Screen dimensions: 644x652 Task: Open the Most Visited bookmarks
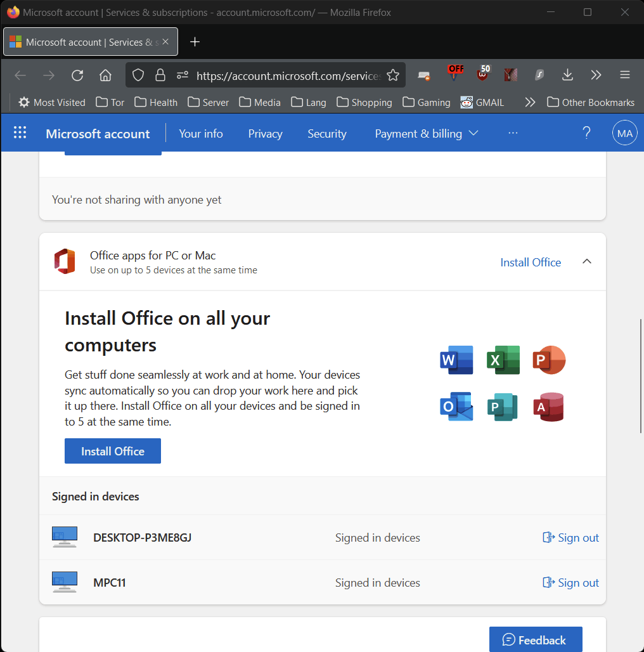[52, 102]
